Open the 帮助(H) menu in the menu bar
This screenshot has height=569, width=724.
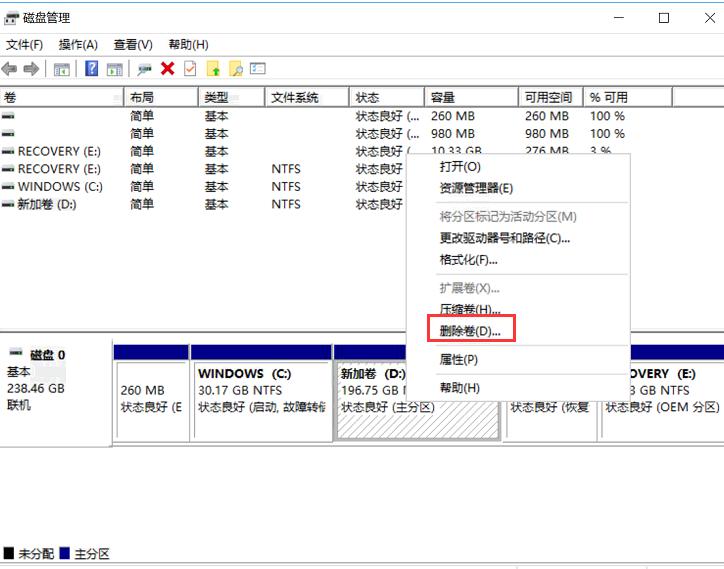tap(188, 45)
